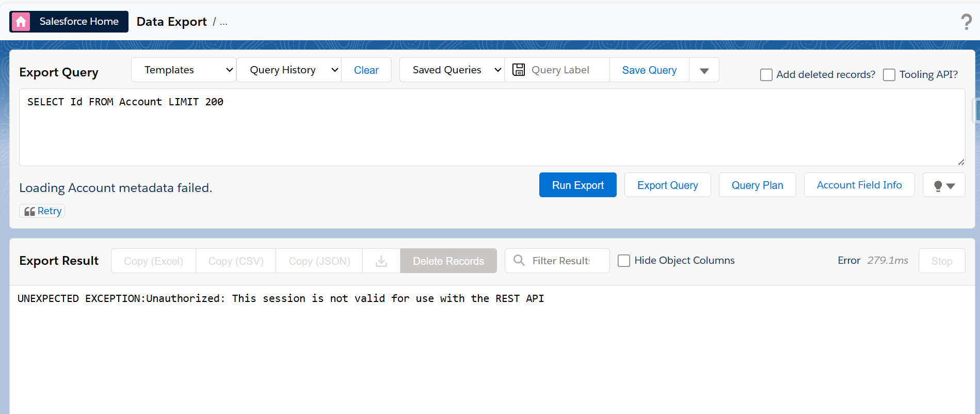Expand the arrow next to Save Query
The width and height of the screenshot is (980, 414).
click(x=704, y=70)
